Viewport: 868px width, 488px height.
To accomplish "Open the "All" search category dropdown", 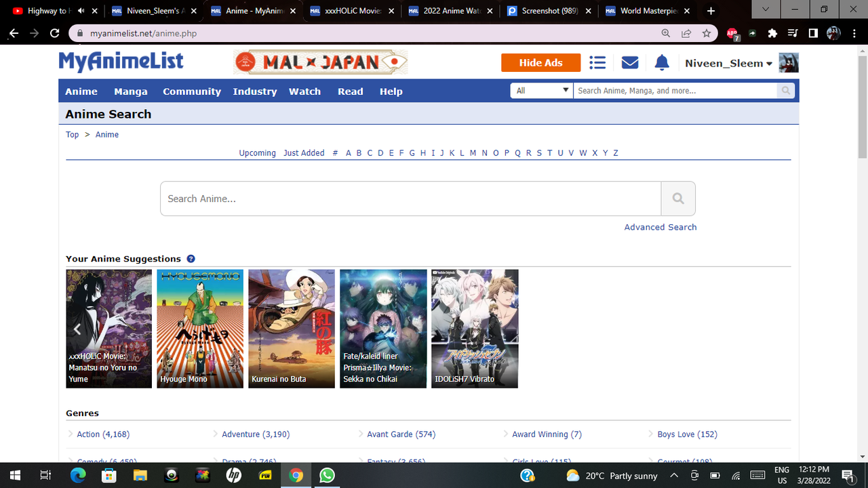I will point(541,89).
